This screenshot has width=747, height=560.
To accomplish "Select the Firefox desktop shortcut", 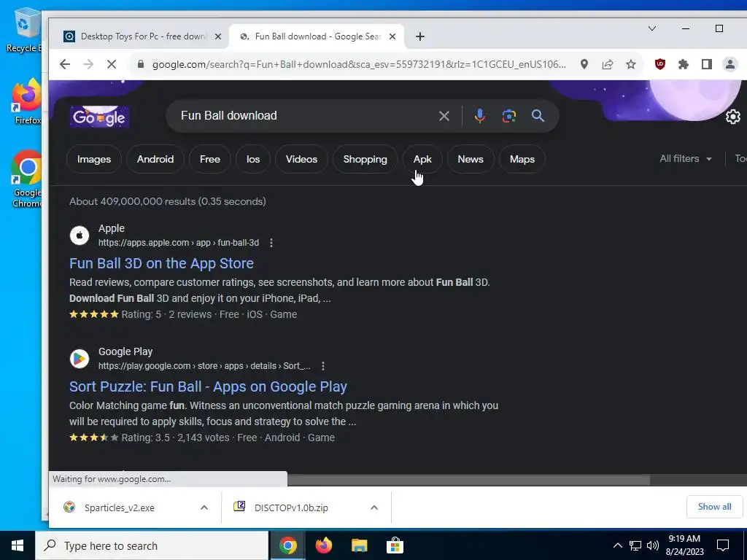I will (27, 102).
